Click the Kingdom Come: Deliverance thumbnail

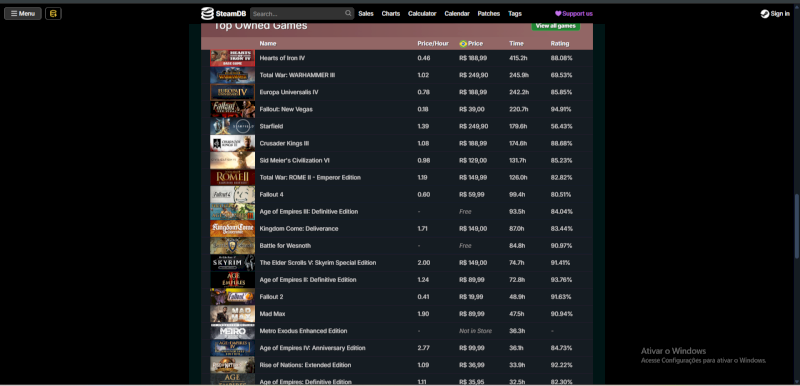[233, 229]
